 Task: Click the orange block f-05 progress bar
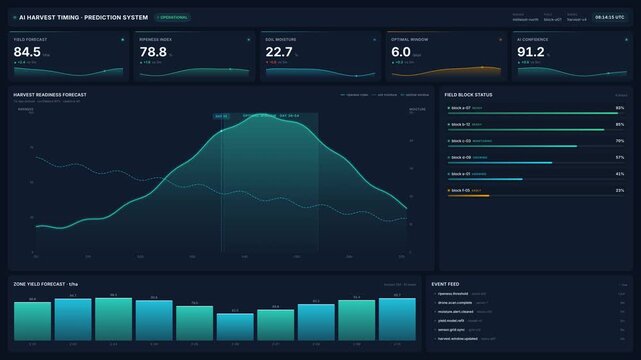pos(468,196)
